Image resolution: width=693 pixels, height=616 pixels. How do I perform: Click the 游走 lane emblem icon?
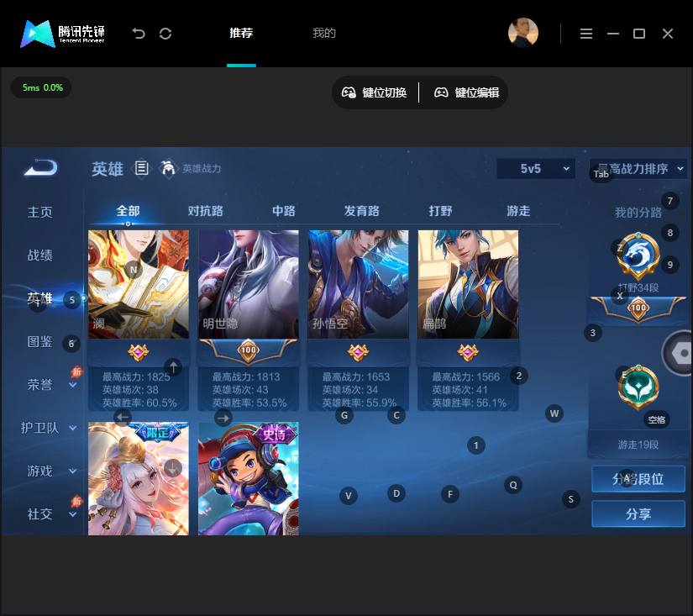[x=638, y=387]
